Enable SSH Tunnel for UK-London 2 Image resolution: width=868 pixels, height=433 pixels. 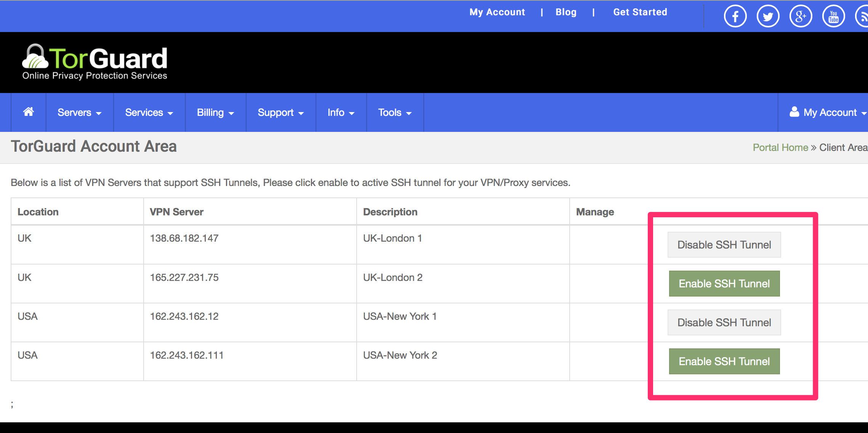[x=724, y=284]
